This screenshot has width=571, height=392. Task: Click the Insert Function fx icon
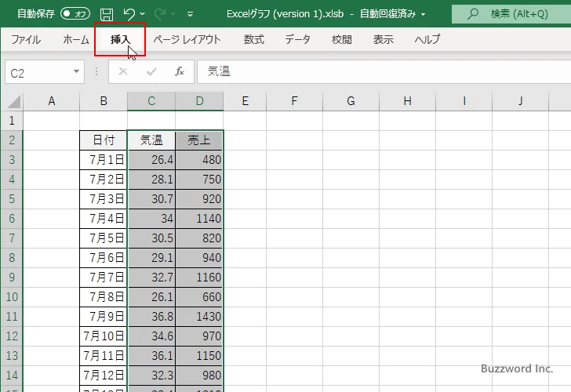180,71
